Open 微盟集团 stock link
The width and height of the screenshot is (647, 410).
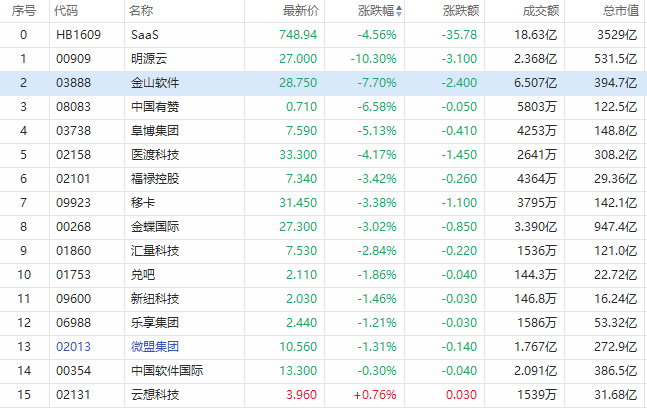click(x=155, y=346)
